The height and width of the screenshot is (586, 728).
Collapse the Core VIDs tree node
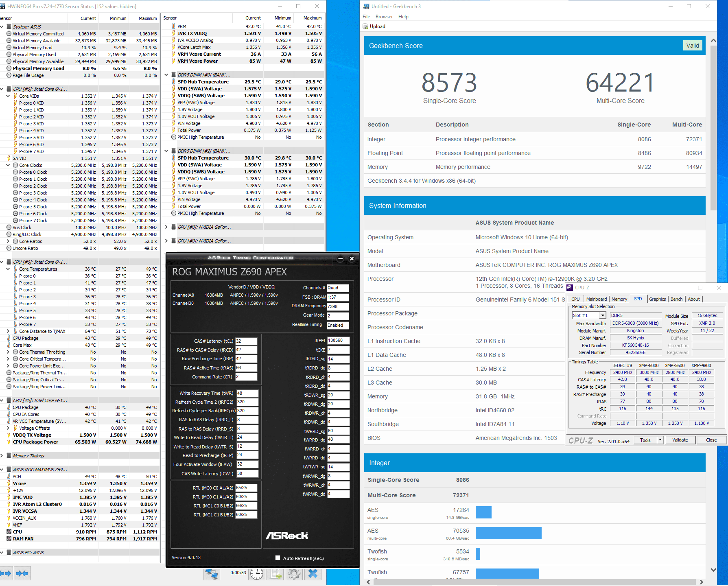coord(8,96)
